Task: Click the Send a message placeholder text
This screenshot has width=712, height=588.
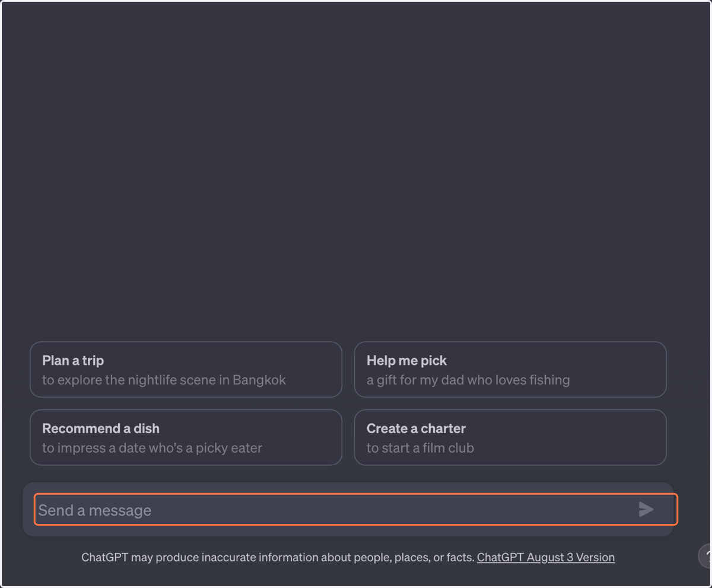Action: [x=95, y=510]
